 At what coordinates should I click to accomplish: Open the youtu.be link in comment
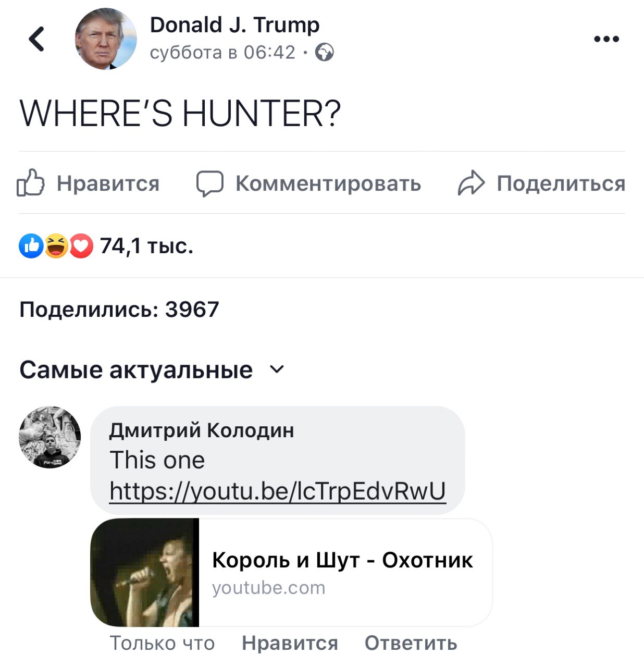click(277, 491)
